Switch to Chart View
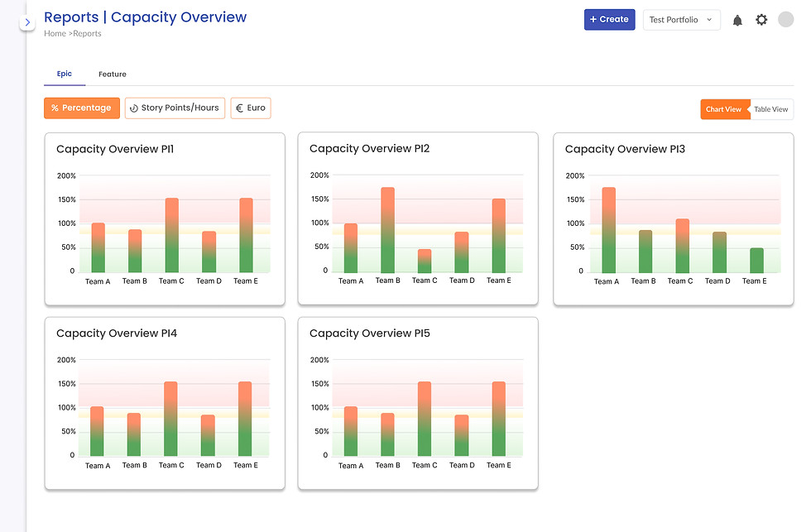Image resolution: width=811 pixels, height=532 pixels. tap(723, 109)
